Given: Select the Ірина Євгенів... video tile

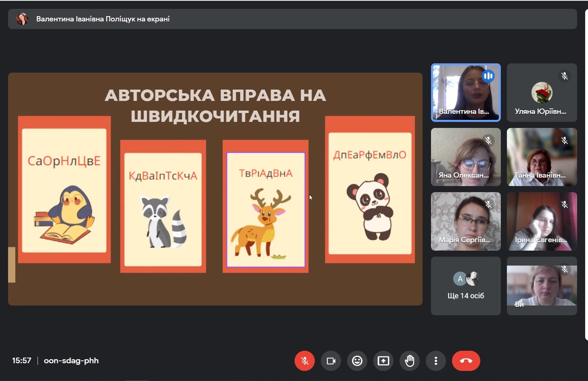Looking at the screenshot, I should point(542,221).
